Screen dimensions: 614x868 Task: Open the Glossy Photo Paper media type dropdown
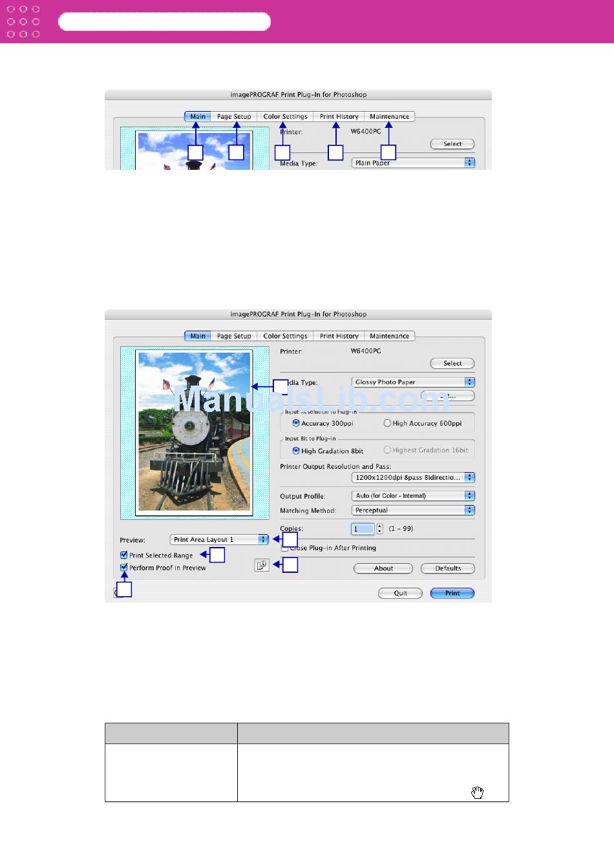pyautogui.click(x=413, y=382)
